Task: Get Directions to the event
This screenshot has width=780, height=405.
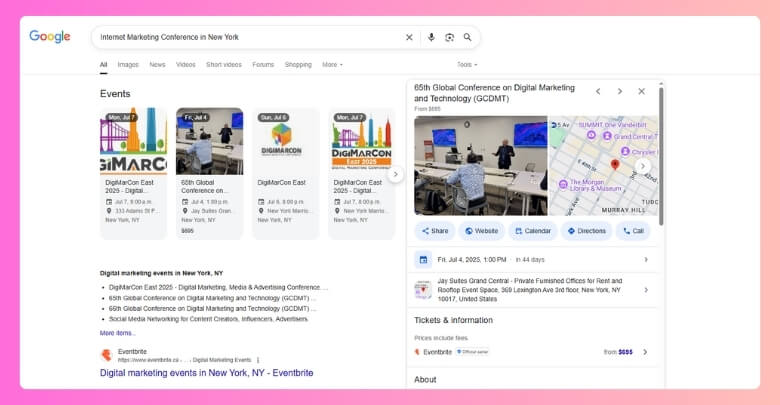Action: 586,231
